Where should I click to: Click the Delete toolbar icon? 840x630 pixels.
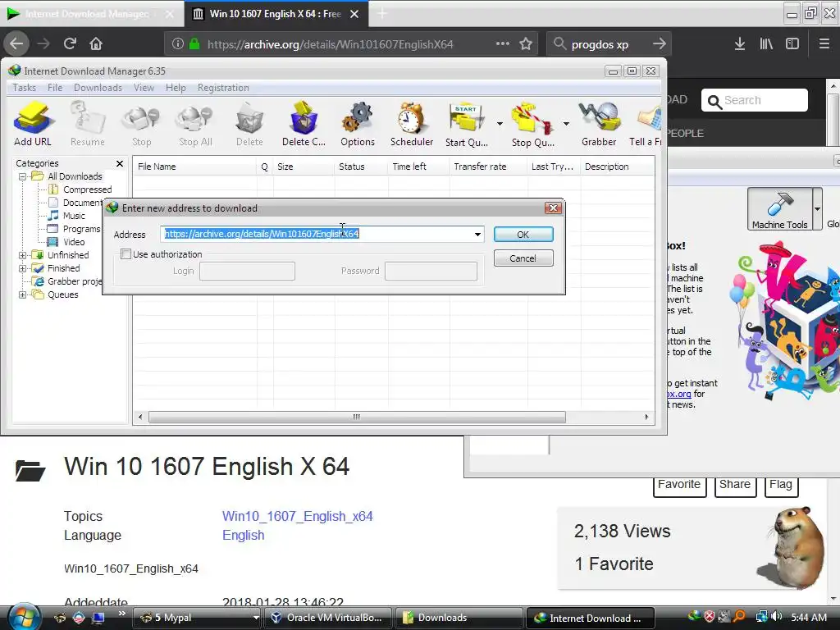[x=249, y=124]
